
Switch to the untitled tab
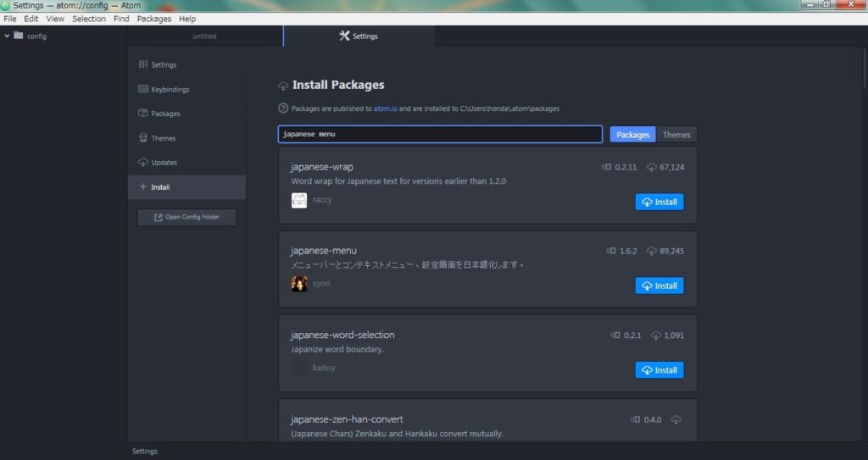coord(205,36)
